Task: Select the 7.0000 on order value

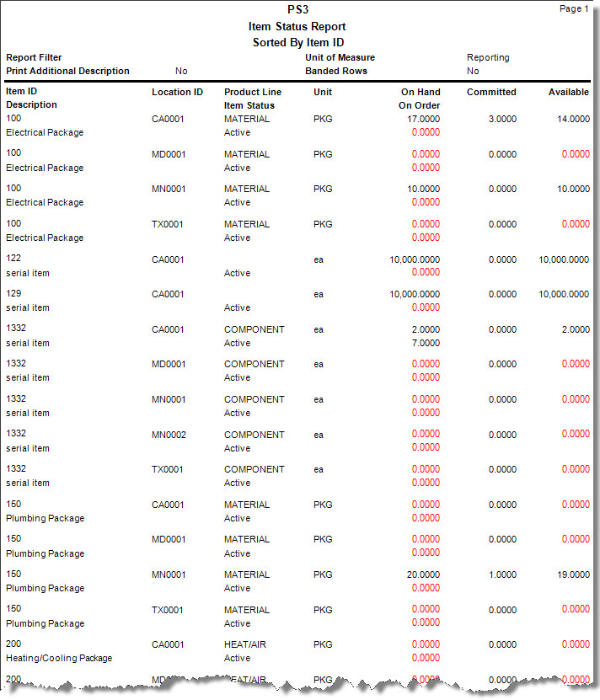Action: coord(426,343)
